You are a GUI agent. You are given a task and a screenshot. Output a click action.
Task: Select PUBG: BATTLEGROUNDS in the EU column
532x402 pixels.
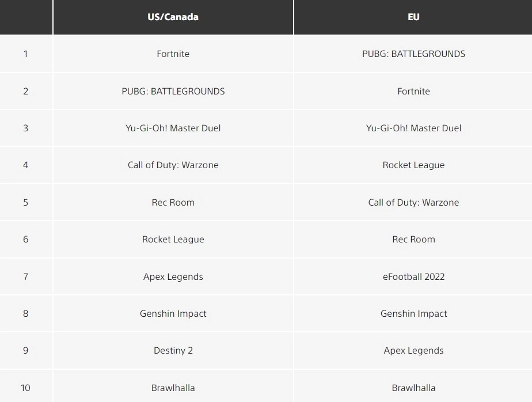coord(413,54)
